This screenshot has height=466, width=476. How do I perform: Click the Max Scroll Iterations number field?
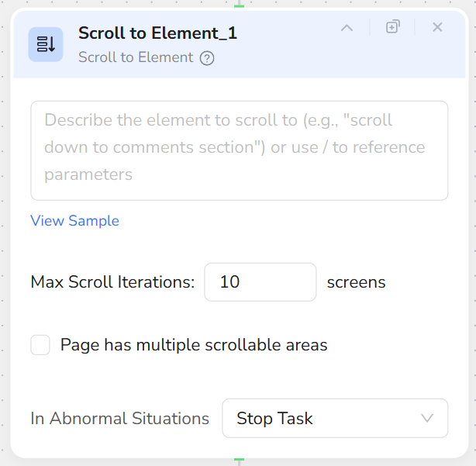tap(260, 282)
